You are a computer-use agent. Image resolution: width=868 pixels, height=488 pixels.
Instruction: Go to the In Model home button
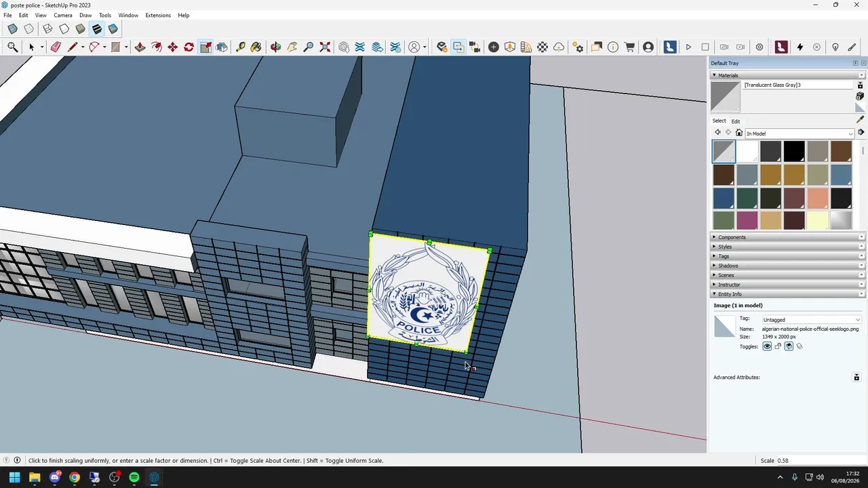(739, 133)
